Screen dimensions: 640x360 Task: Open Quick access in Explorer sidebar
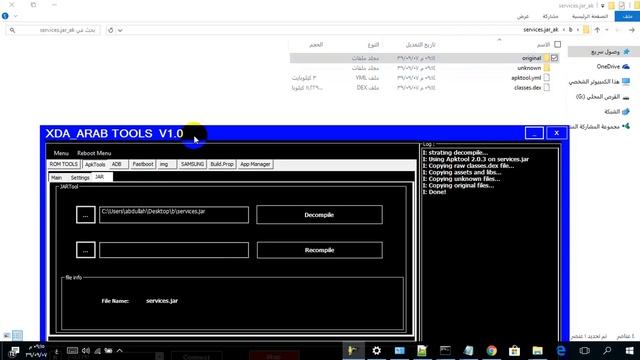pyautogui.click(x=605, y=52)
